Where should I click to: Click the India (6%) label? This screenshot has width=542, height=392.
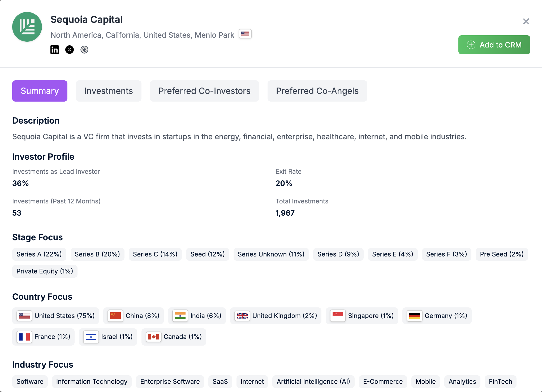206,316
